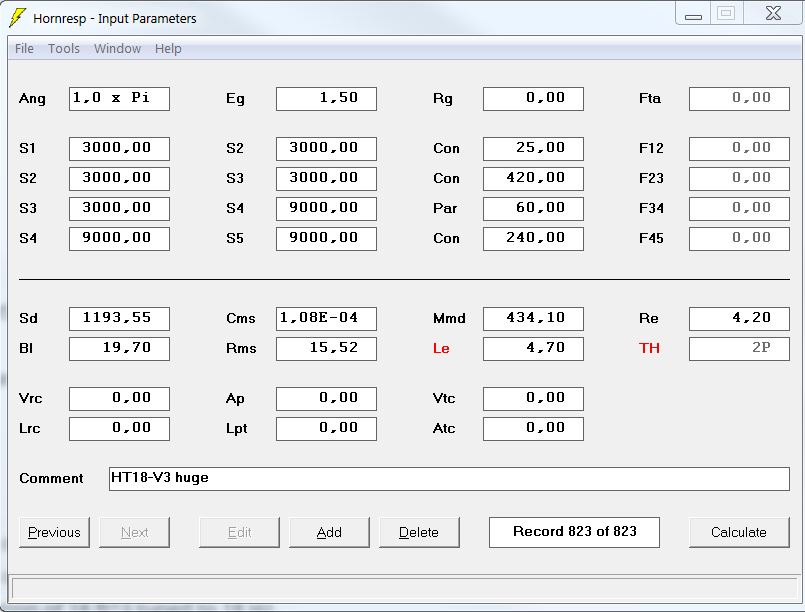
Task: Click the F34 field
Action: click(739, 208)
